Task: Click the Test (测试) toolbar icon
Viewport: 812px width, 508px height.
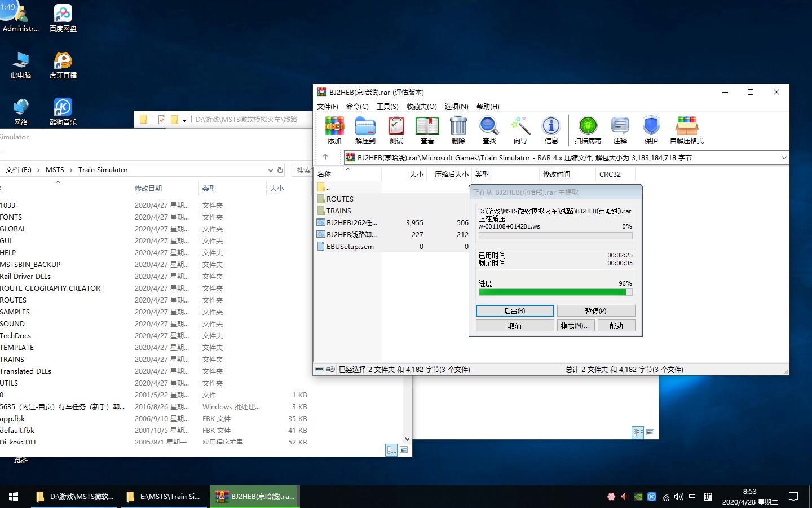Action: pyautogui.click(x=396, y=130)
